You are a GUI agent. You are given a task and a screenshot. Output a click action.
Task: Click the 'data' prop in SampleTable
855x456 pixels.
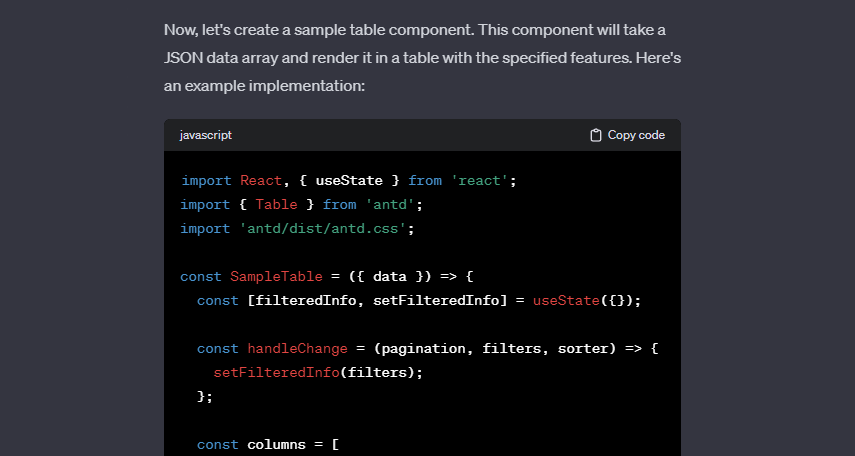pos(389,277)
